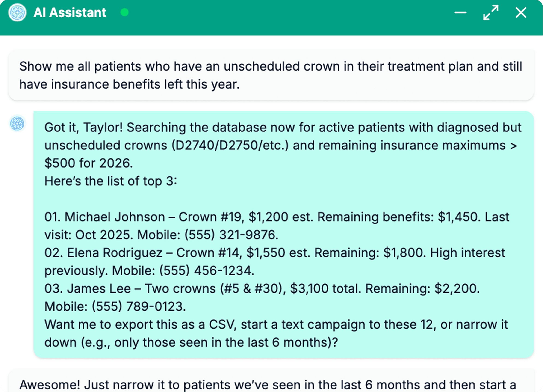Screen dimensions: 543x392
Task: Click "Here's the list of top 3" line
Action: pyautogui.click(x=111, y=181)
